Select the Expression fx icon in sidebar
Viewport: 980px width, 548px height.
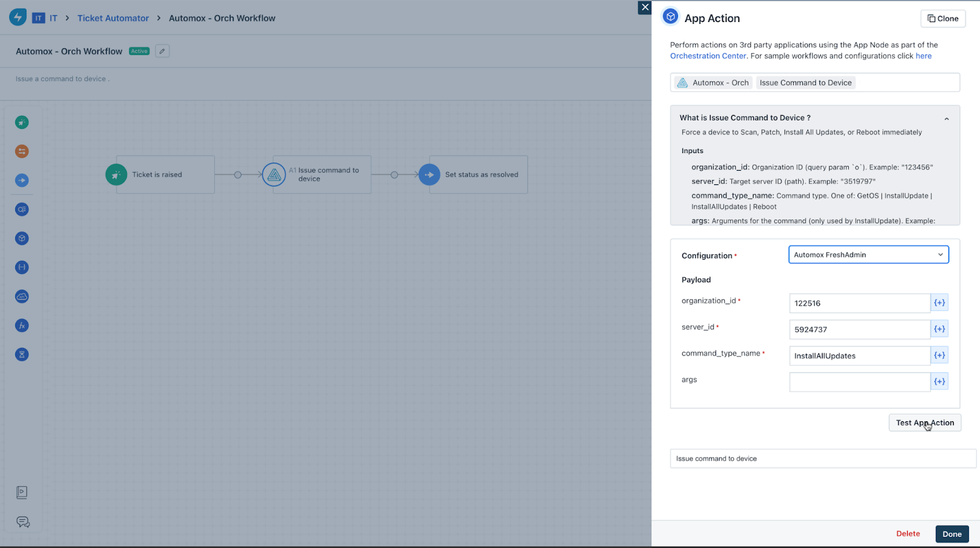22,326
